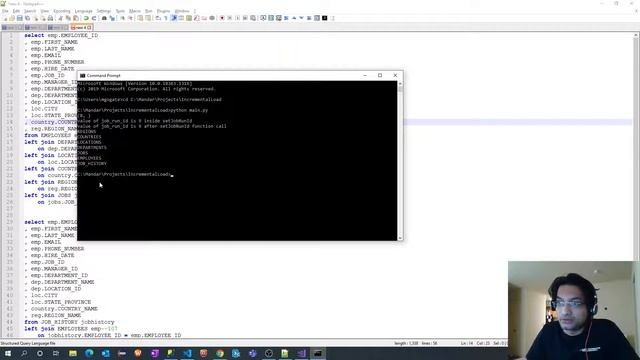The height and width of the screenshot is (360, 640).
Task: Toggle word wrap in the toolbar
Action: pos(158,18)
